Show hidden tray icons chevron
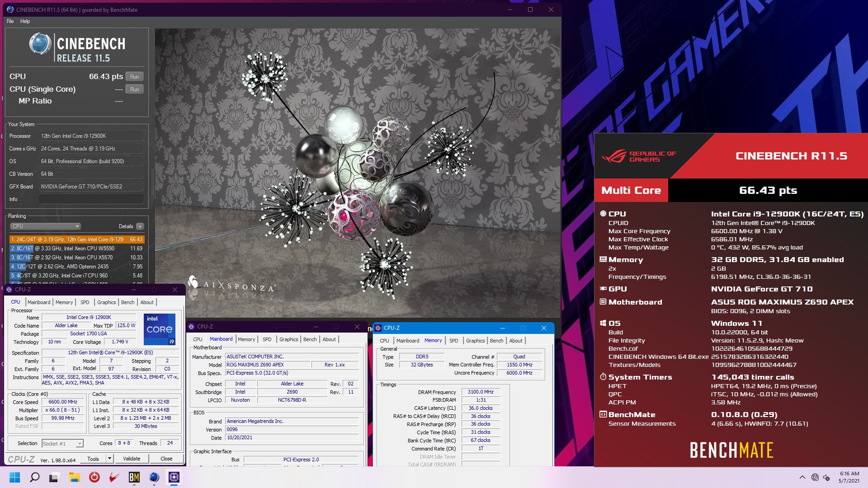Screen dimensions: 868x488 click(802, 477)
